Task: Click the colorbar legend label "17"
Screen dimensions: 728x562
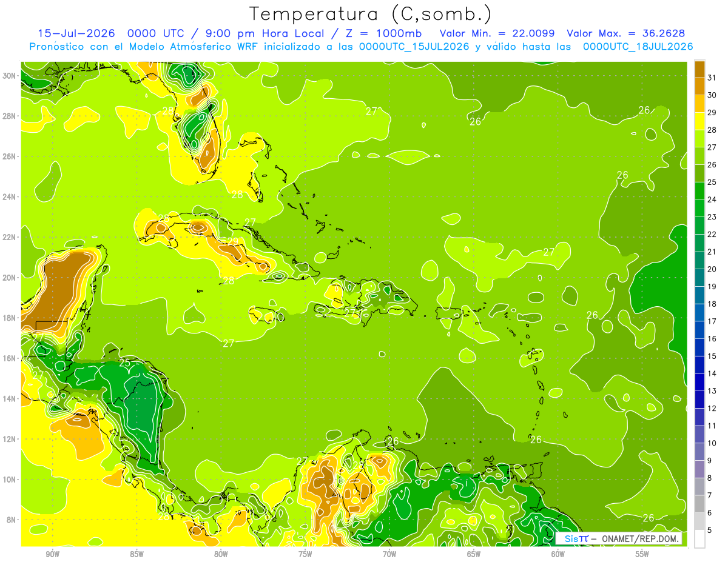Action: click(x=712, y=321)
